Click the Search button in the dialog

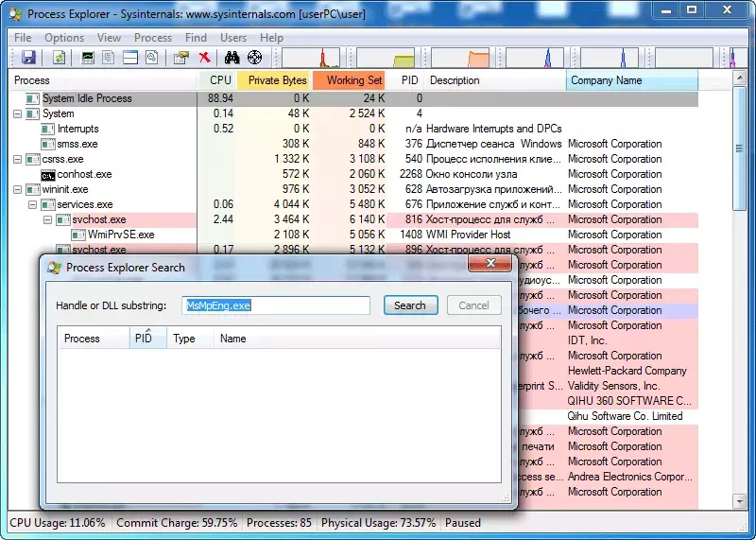point(410,305)
